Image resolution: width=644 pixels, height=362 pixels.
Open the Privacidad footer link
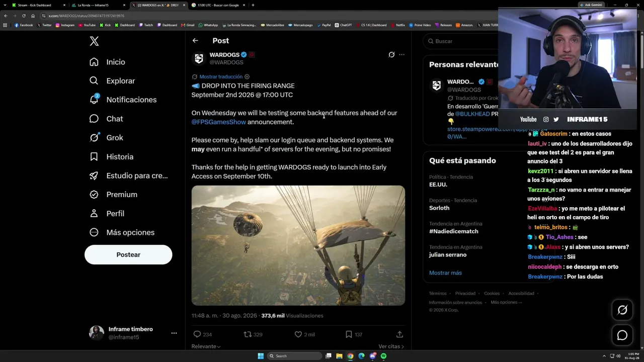coord(465,294)
